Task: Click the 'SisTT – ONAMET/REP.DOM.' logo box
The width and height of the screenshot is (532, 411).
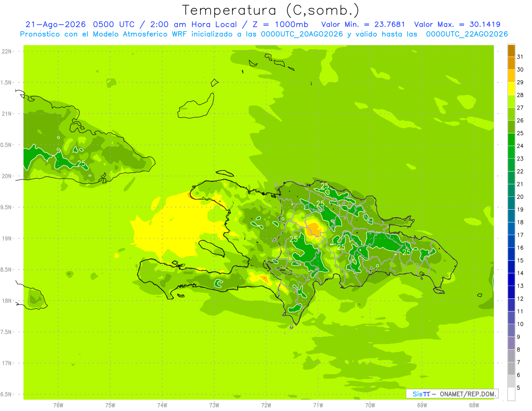Action: 452,394
